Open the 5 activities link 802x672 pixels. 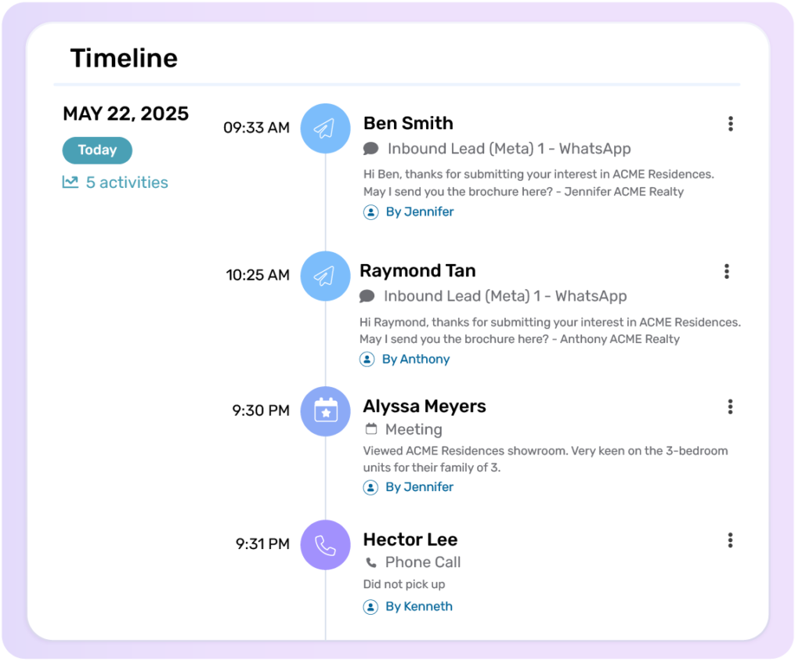pyautogui.click(x=127, y=182)
